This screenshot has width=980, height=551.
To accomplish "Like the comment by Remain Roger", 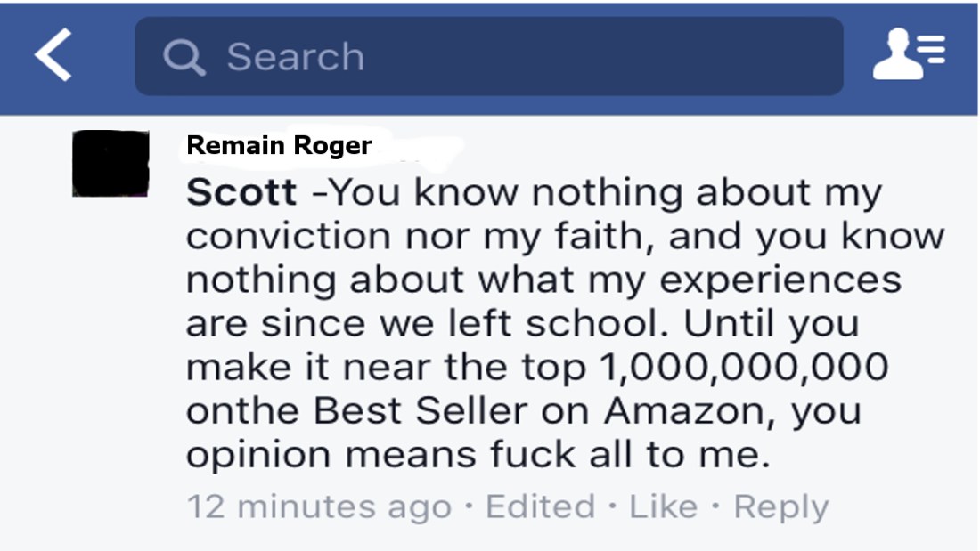I will (664, 506).
